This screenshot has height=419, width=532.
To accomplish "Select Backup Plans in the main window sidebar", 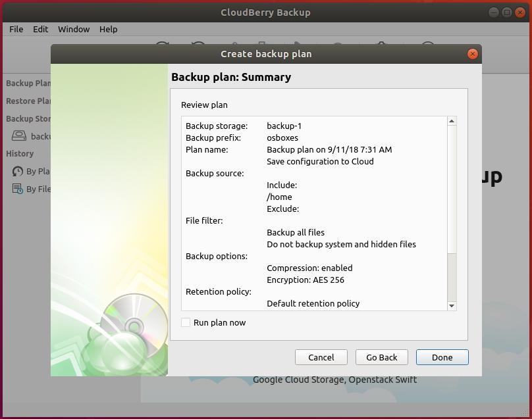I will pos(28,84).
